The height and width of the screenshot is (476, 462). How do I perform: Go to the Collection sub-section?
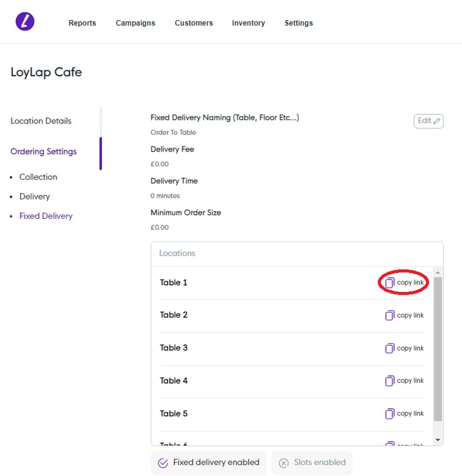pyautogui.click(x=38, y=177)
